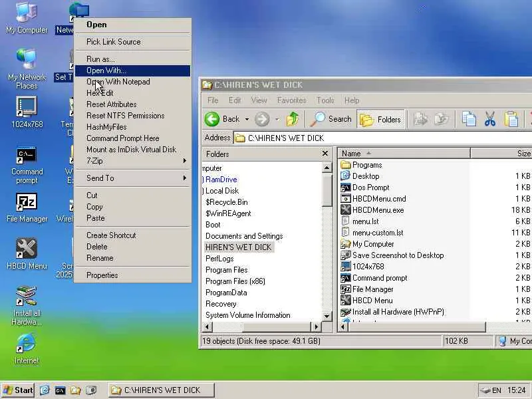Choose Open in context menu

pos(132,25)
